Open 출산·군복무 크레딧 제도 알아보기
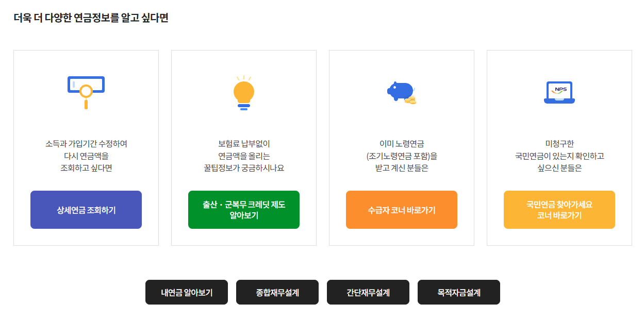644x320 pixels. pyautogui.click(x=243, y=210)
